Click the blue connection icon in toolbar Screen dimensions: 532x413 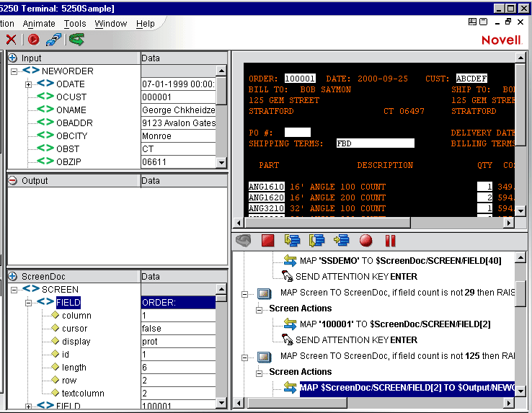point(53,40)
